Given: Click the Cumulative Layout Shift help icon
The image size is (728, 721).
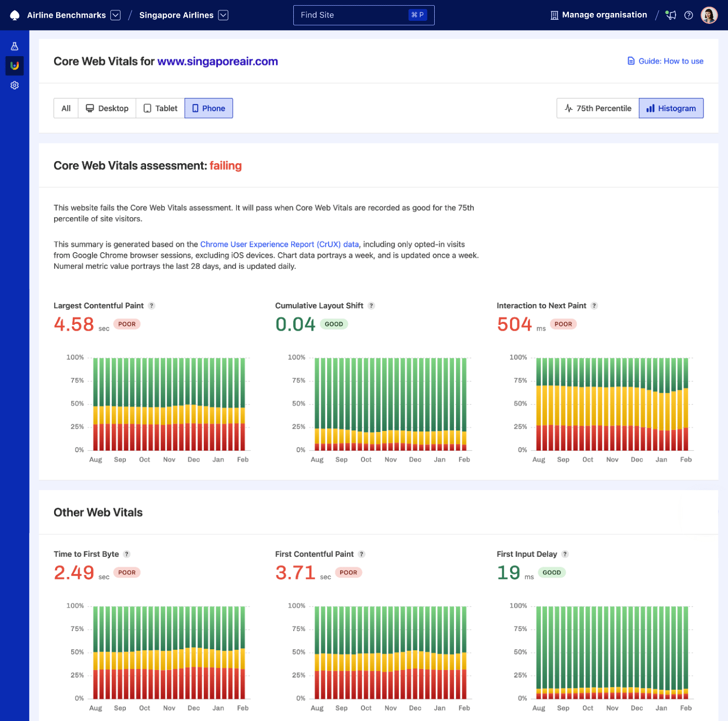Looking at the screenshot, I should click(371, 306).
